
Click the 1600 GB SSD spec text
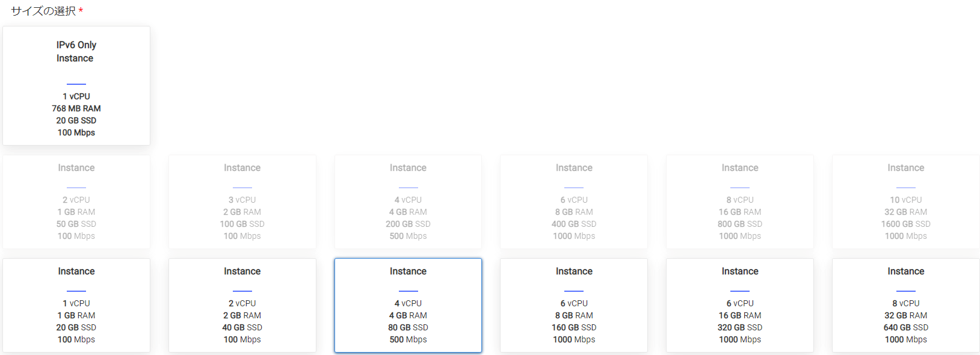point(905,224)
